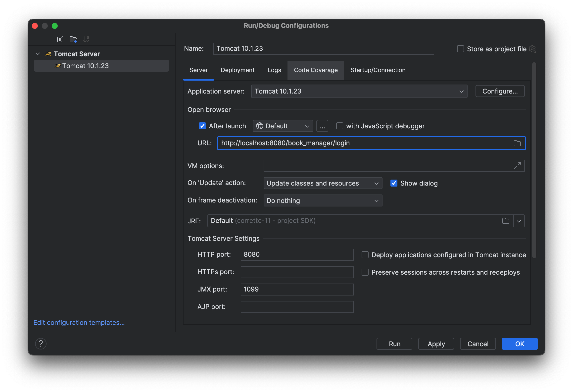
Task: Add a new run configuration
Action: click(x=34, y=39)
